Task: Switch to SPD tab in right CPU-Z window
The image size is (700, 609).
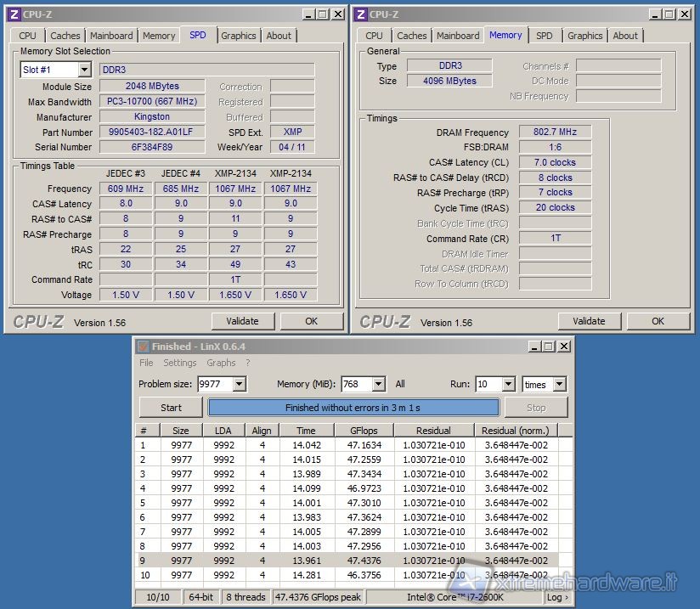Action: click(x=545, y=36)
